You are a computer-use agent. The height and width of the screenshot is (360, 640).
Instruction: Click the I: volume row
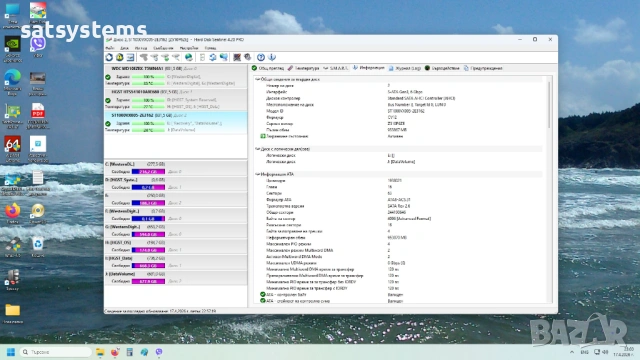(x=176, y=262)
